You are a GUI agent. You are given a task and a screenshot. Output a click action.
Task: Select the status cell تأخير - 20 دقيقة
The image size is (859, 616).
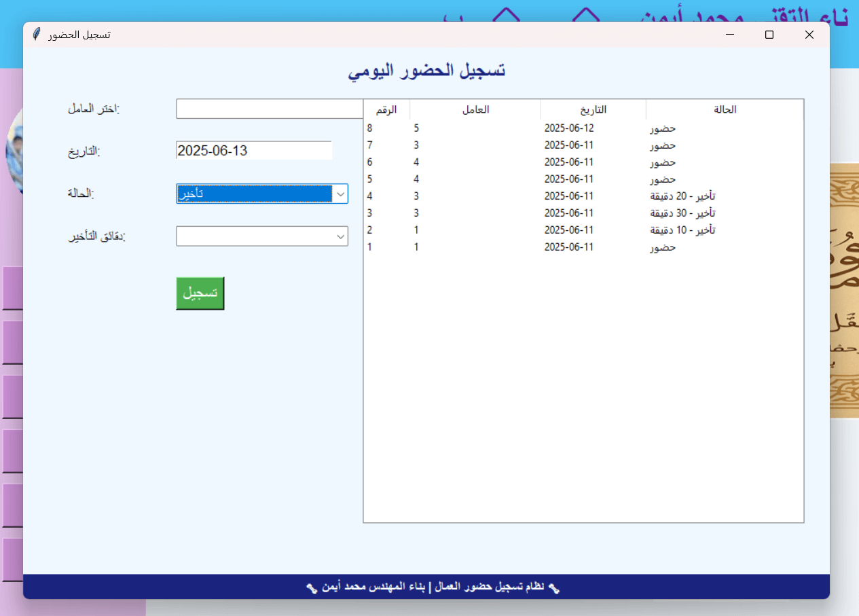(682, 196)
